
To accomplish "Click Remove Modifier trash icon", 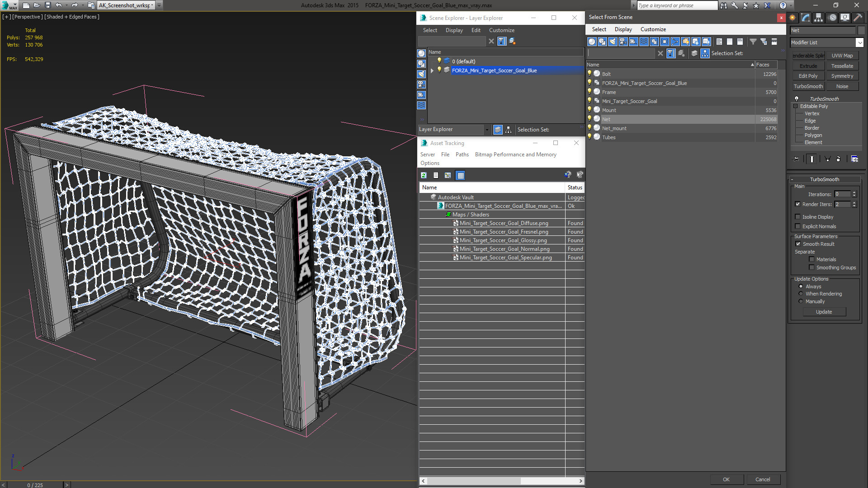I will click(x=838, y=159).
